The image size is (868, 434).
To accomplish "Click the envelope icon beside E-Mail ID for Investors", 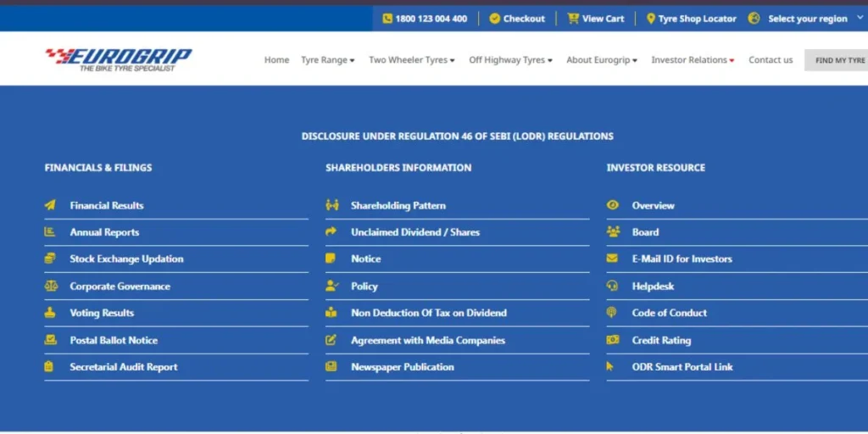I will click(612, 259).
